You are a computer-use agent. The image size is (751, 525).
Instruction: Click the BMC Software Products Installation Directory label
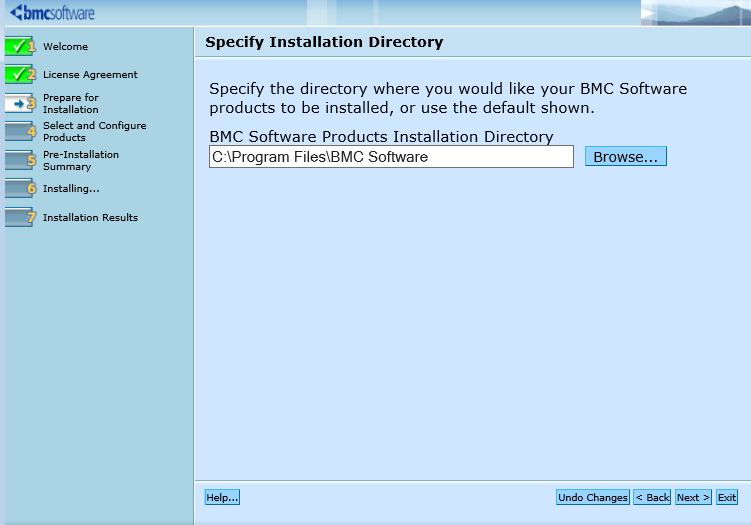[381, 137]
